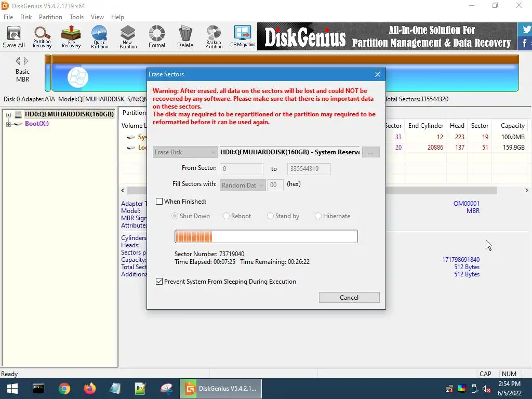Start Quick Partition
This screenshot has height=399, width=532.
pyautogui.click(x=99, y=37)
